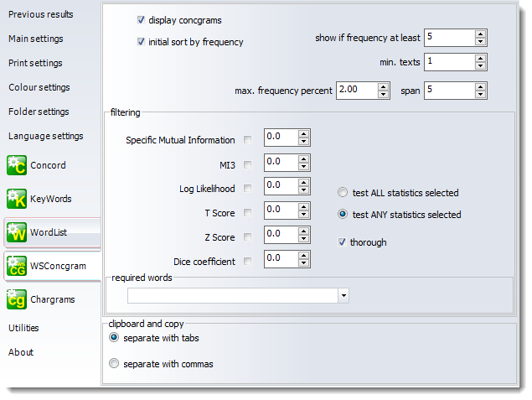Select the WordList icon

(17, 232)
